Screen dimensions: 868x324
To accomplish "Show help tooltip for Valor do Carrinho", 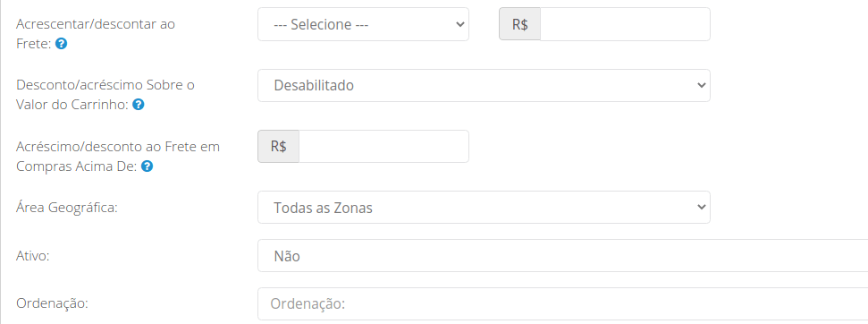I will point(139,105).
